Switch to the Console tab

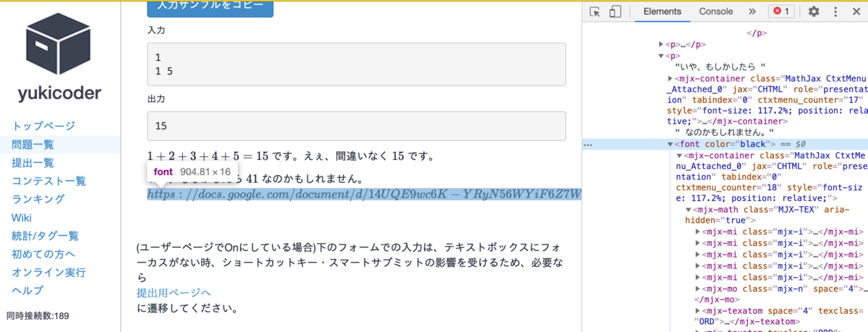point(715,12)
